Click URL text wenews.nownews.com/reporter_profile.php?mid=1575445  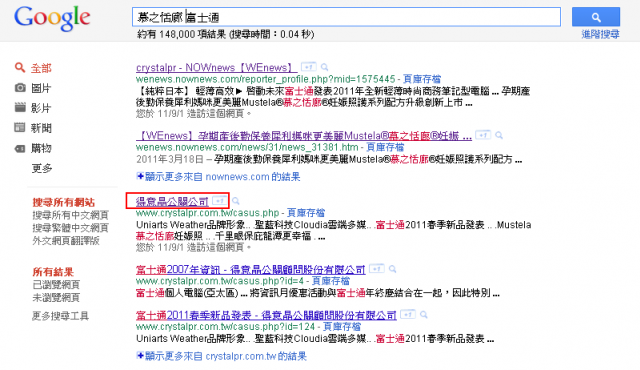point(266,79)
